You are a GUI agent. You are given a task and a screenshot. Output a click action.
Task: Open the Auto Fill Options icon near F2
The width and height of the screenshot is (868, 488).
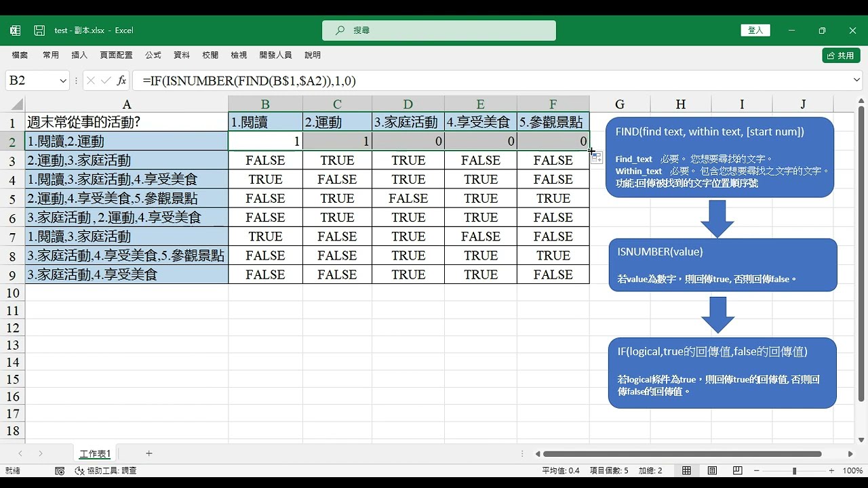[596, 158]
